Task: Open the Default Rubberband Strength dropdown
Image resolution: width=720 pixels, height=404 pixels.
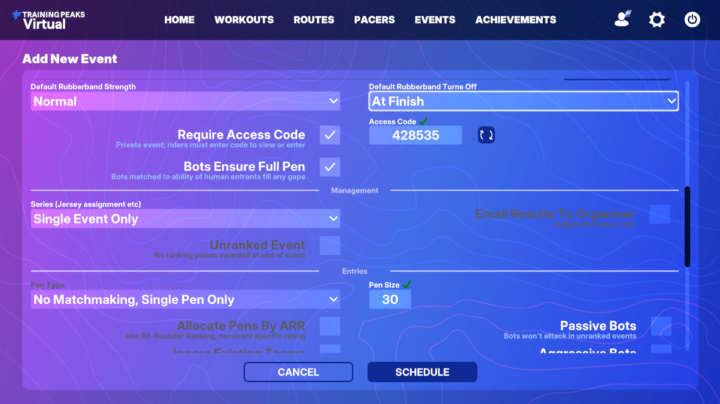Action: [x=185, y=101]
